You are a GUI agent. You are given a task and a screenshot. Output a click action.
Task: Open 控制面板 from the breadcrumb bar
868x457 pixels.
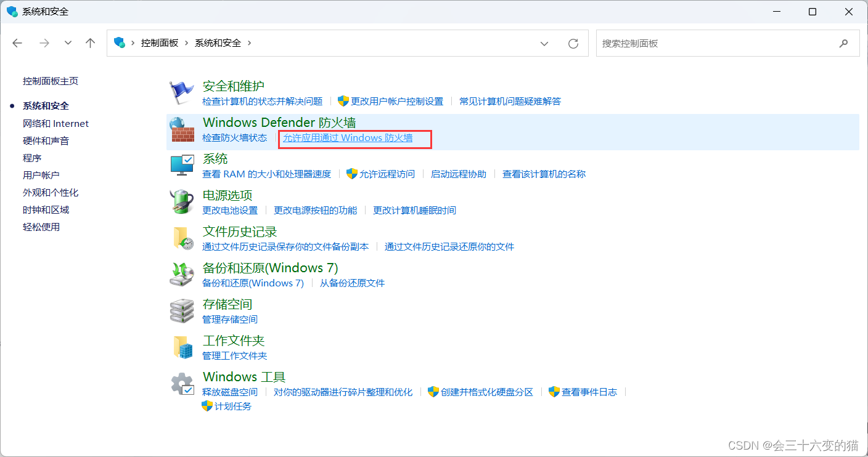[x=159, y=43]
